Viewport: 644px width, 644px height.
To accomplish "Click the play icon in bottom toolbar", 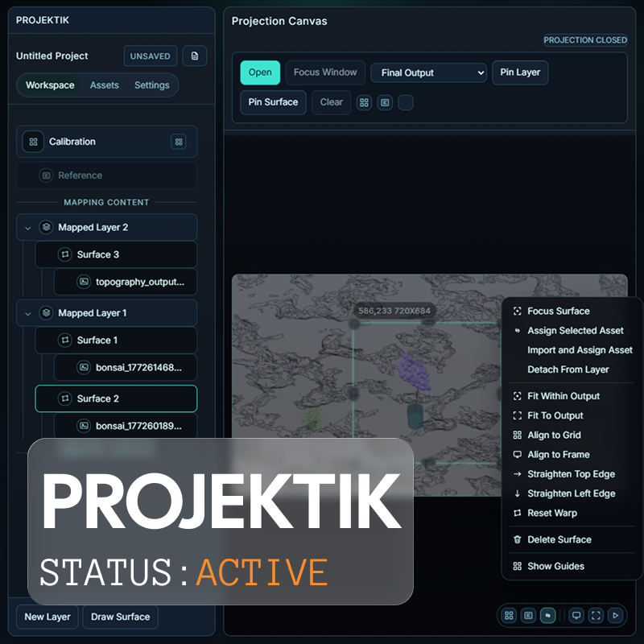I will tap(616, 615).
